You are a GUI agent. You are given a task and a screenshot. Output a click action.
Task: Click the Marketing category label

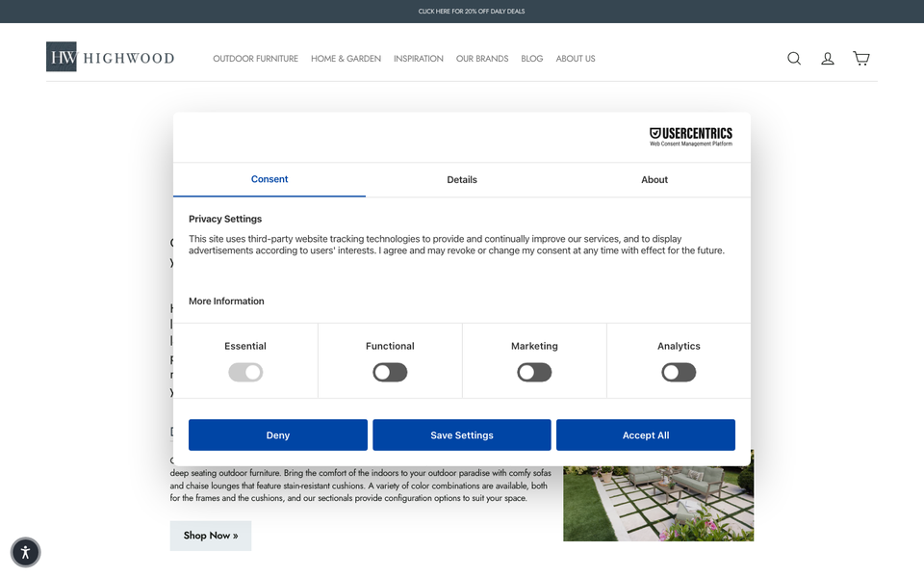(x=534, y=346)
